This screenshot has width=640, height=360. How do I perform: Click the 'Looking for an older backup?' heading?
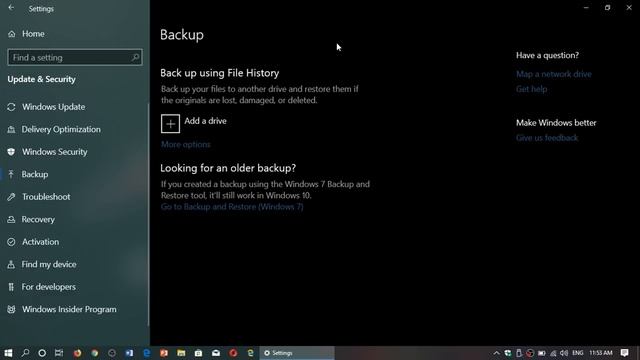point(228,168)
